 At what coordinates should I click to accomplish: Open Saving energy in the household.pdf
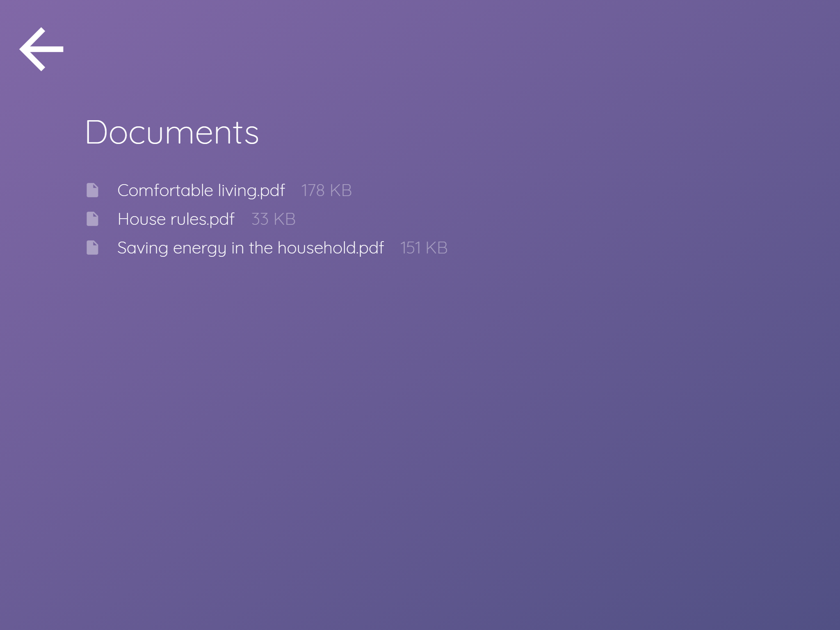coord(251,248)
